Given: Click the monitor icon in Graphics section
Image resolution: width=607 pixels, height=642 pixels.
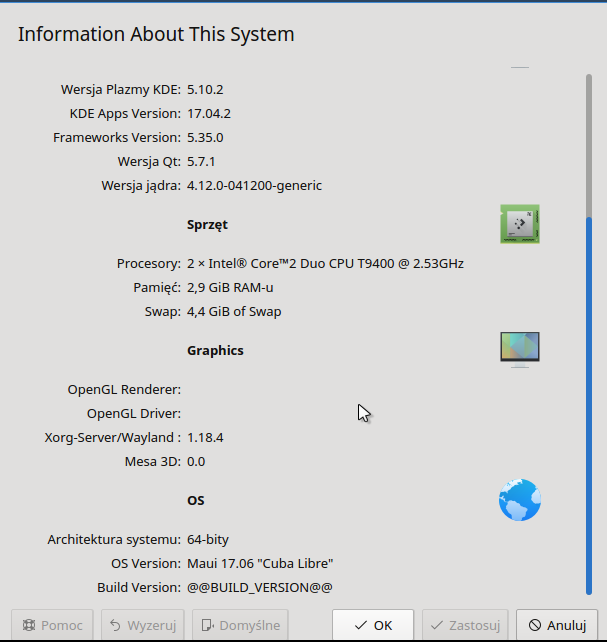Looking at the screenshot, I should (x=519, y=350).
